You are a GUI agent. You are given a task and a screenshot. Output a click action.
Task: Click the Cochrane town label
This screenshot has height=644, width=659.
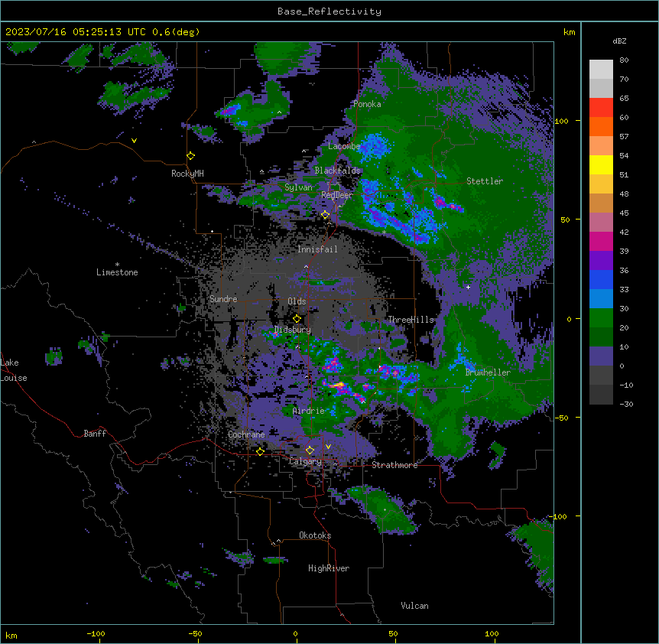[x=246, y=434]
